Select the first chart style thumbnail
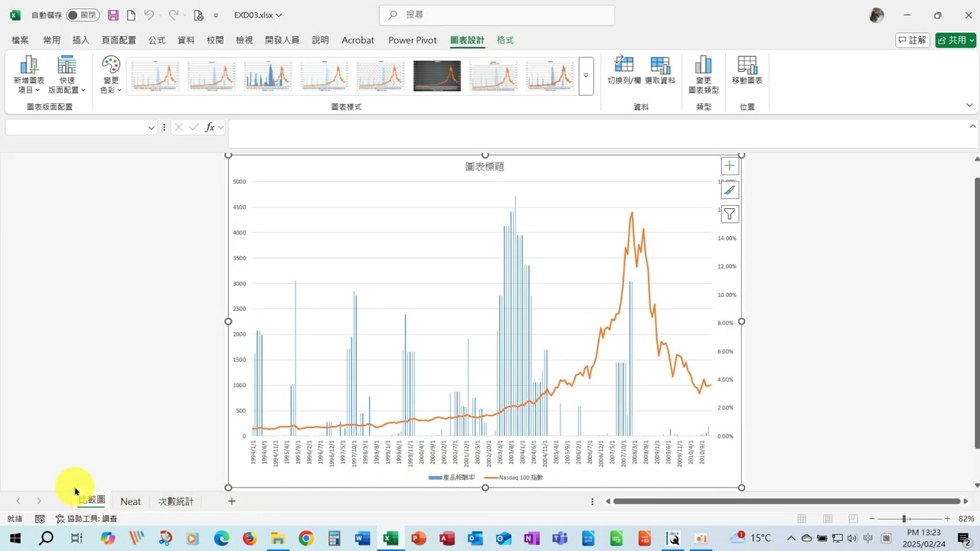980x551 pixels. [x=155, y=76]
